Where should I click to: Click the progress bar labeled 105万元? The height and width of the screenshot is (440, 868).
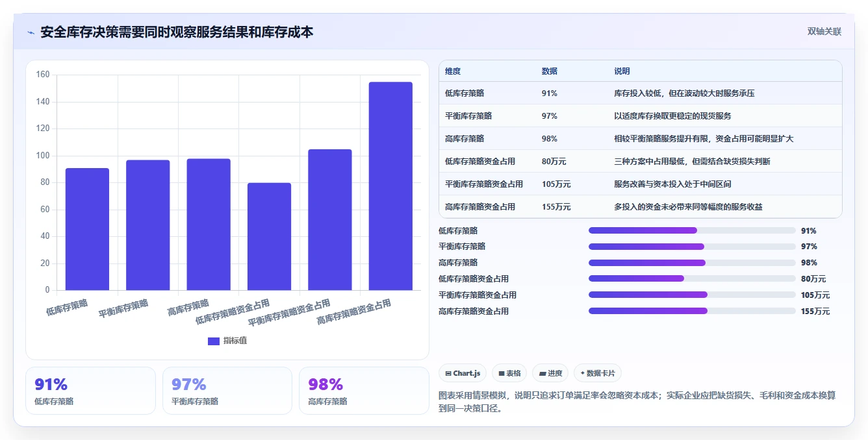692,295
